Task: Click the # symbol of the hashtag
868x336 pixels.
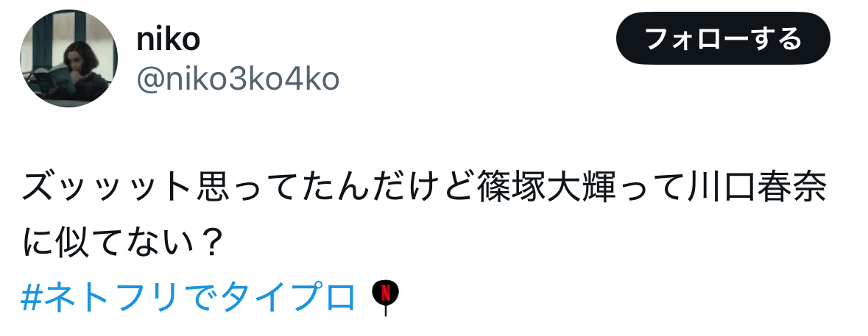Action: (x=30, y=296)
